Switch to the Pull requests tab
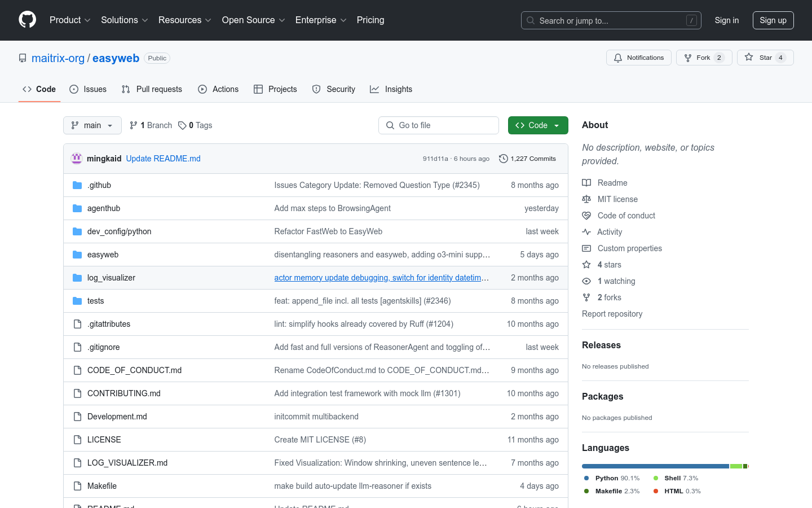This screenshot has width=812, height=508. [x=152, y=89]
